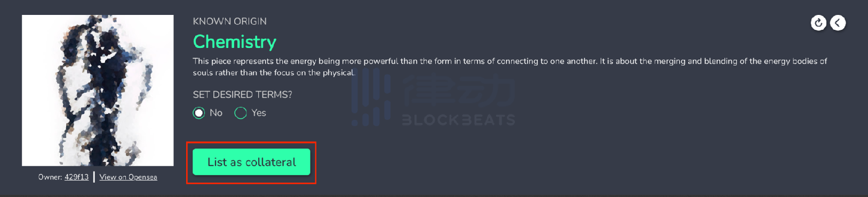Go back using the left chevron icon
The height and width of the screenshot is (197, 868).
(x=838, y=23)
